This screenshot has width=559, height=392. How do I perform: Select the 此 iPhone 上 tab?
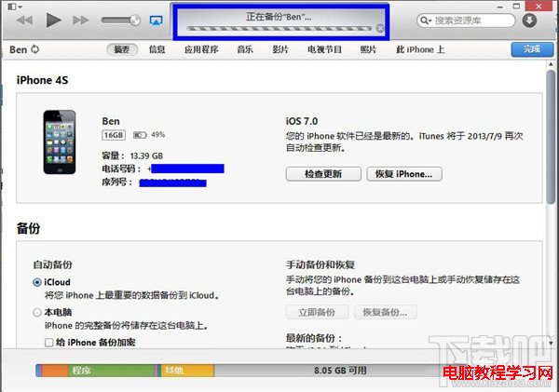coord(420,49)
